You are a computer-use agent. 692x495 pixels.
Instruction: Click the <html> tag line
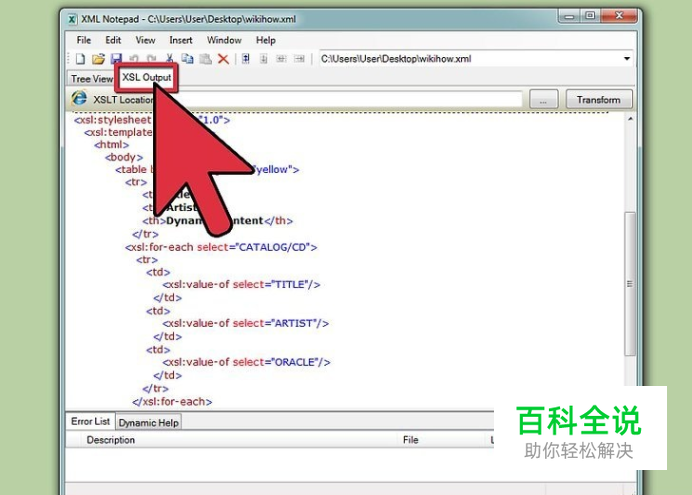112,145
